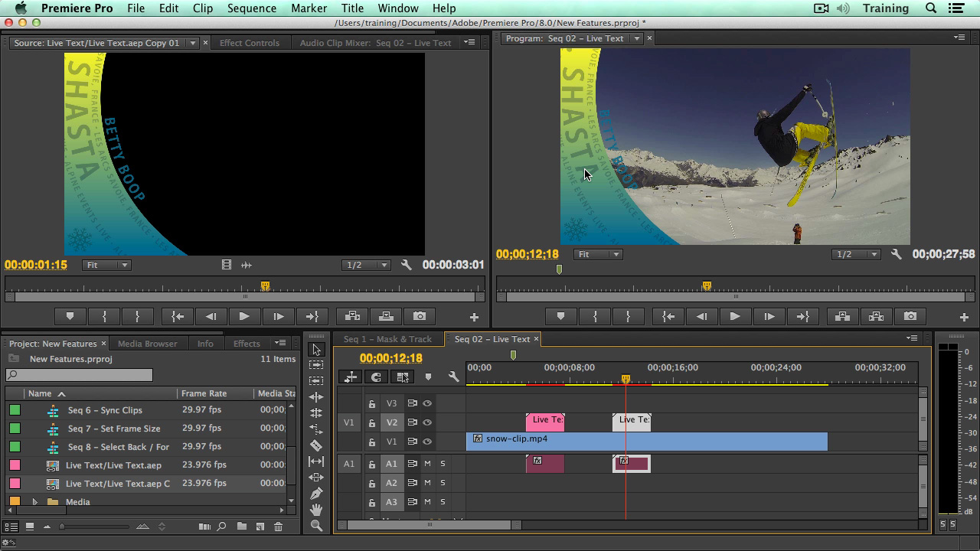Open the Sequence menu
This screenshot has width=980, height=551.
[x=252, y=8]
